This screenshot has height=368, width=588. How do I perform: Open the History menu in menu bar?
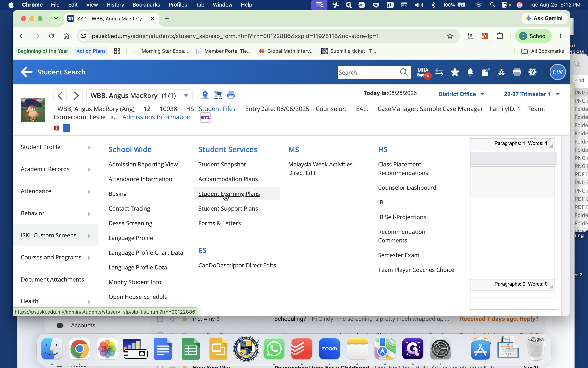(115, 5)
